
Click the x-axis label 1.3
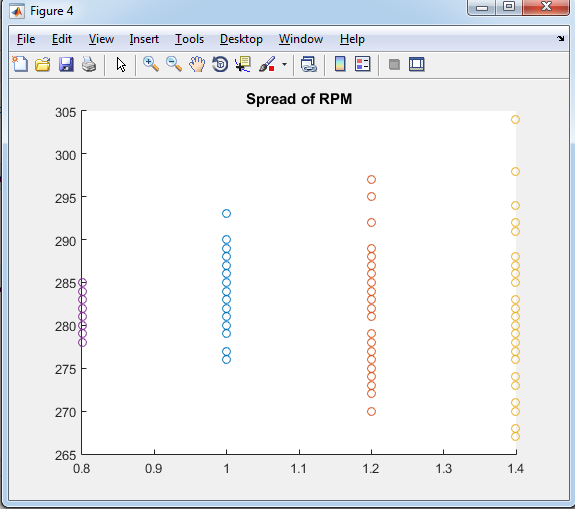tap(443, 469)
